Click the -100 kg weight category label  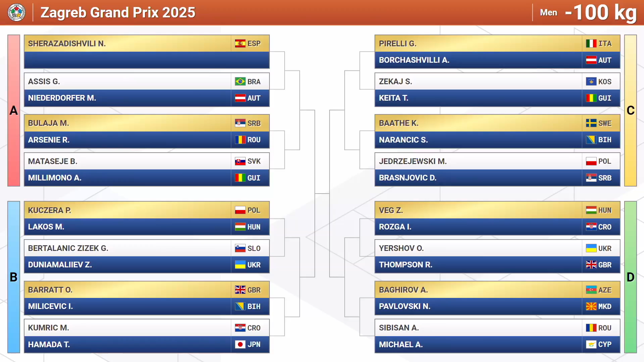(600, 13)
